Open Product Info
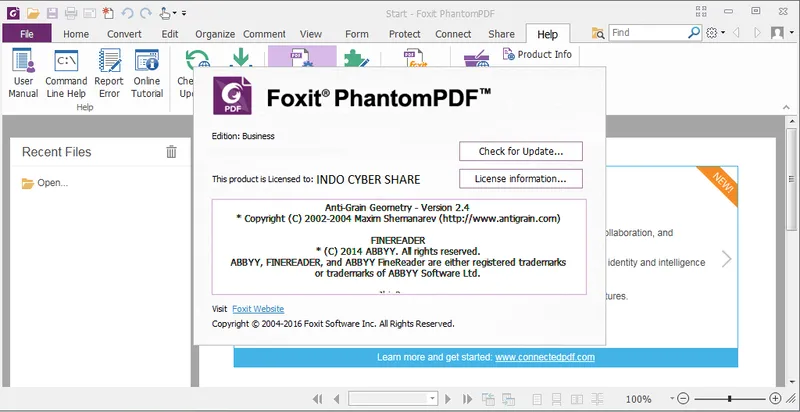The width and height of the screenshot is (800, 412). [x=537, y=54]
